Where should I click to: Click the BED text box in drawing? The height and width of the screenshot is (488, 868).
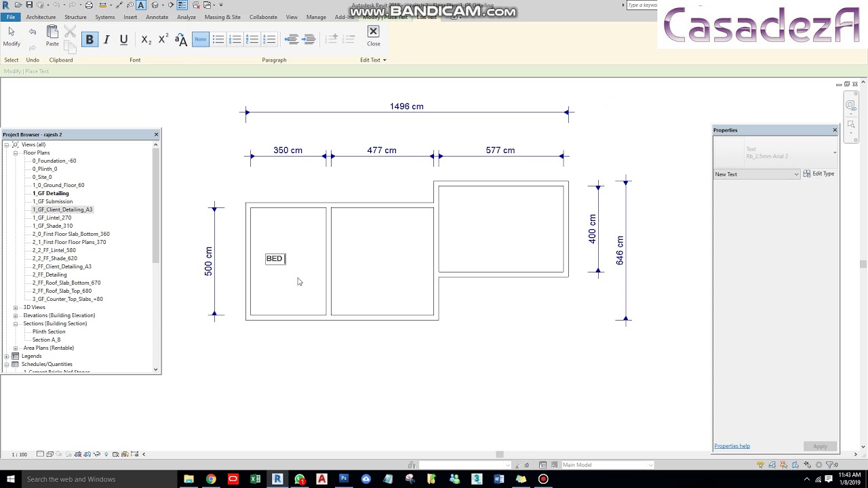click(x=275, y=258)
